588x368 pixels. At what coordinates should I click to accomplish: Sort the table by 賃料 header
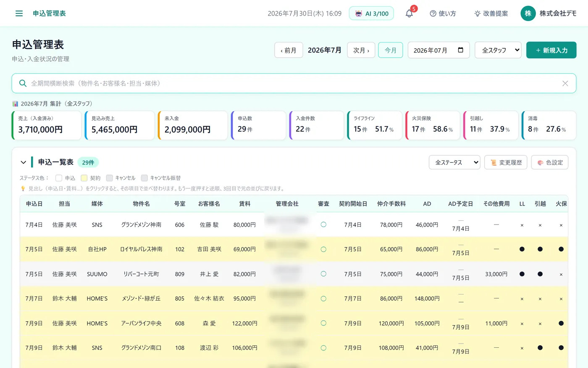click(x=244, y=204)
